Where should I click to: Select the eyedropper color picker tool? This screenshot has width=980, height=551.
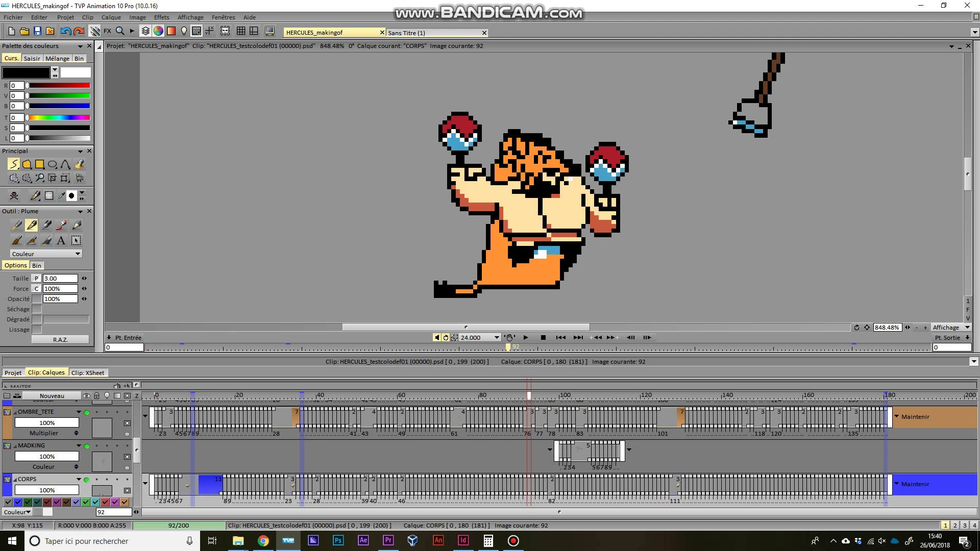coord(61,195)
